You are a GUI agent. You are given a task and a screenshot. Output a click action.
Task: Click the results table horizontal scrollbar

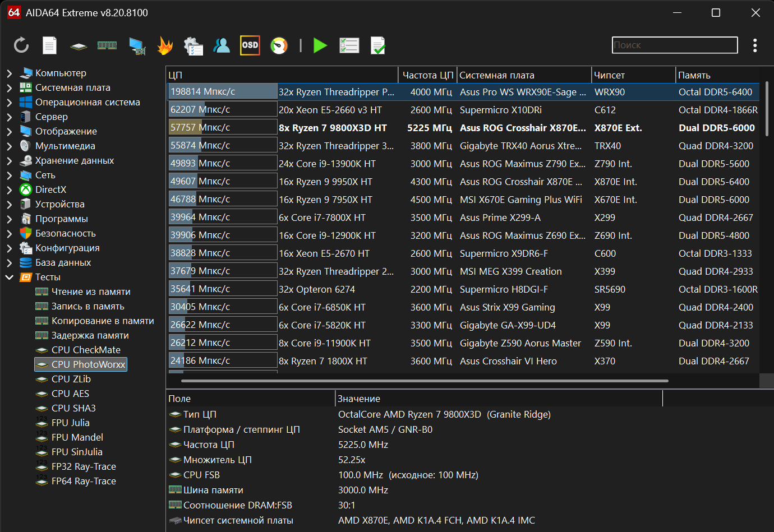(x=425, y=381)
